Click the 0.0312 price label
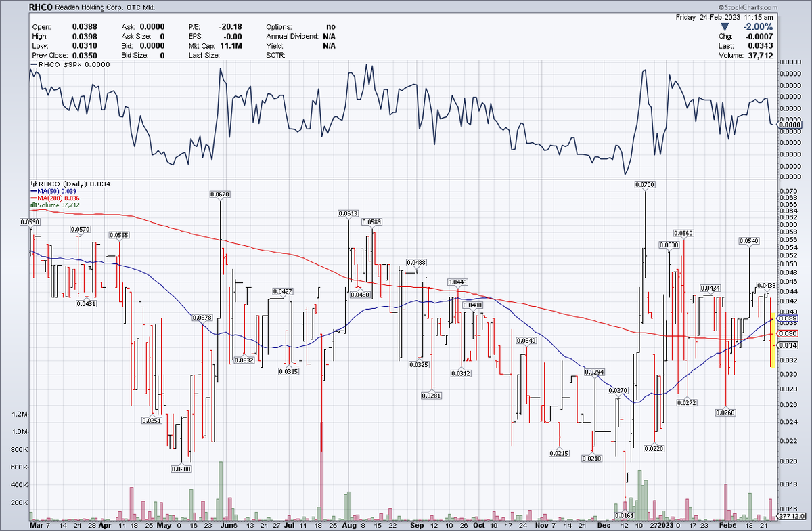Screen dimensions: 812x531 [461, 373]
